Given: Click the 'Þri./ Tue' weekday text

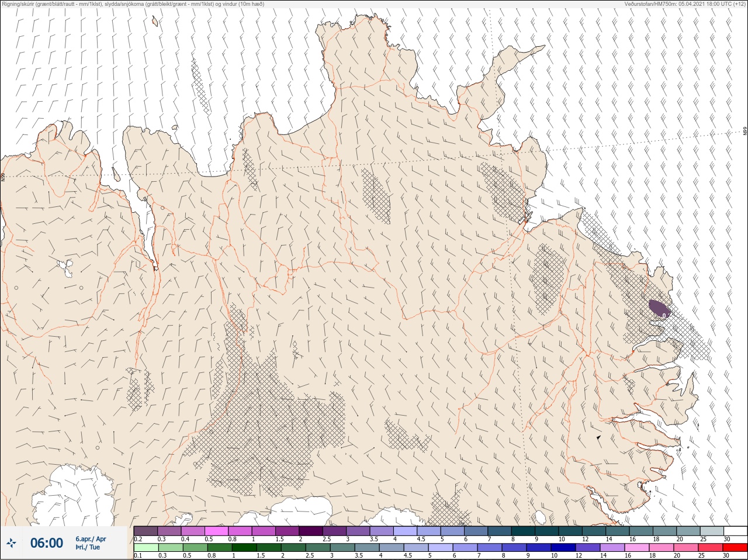Looking at the screenshot, I should [88, 548].
